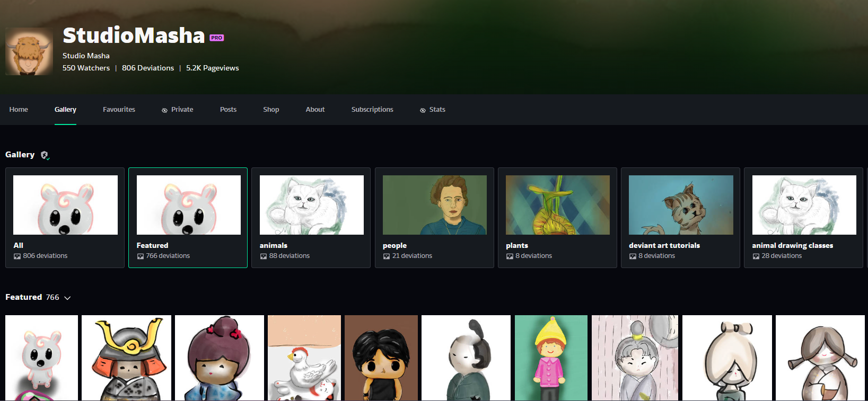Click the 'people' folder title
868x401 pixels.
coord(394,246)
